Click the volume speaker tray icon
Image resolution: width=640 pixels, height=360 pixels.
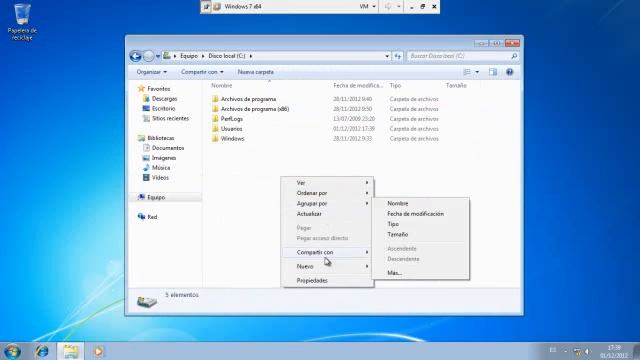pos(588,351)
